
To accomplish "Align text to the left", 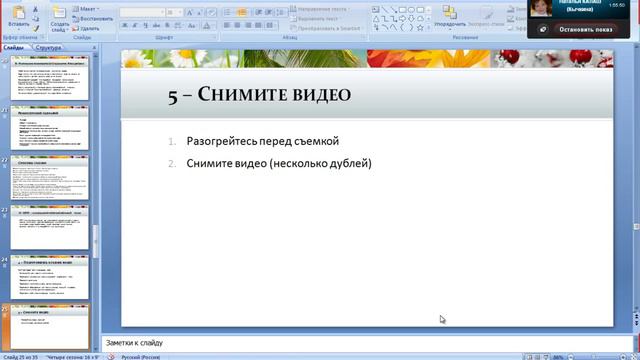I will pos(227,25).
